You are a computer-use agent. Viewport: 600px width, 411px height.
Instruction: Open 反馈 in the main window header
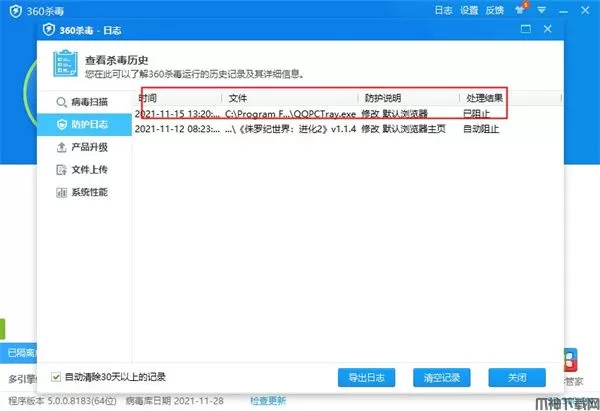[x=495, y=10]
